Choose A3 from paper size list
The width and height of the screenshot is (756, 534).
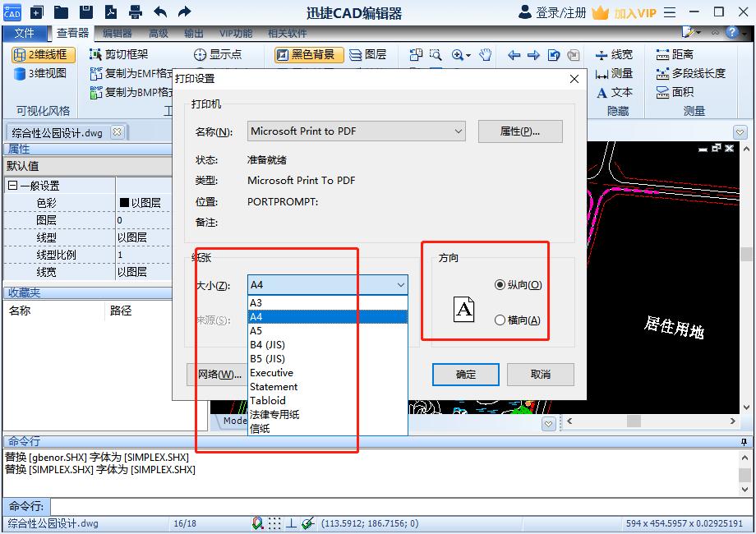pos(327,302)
